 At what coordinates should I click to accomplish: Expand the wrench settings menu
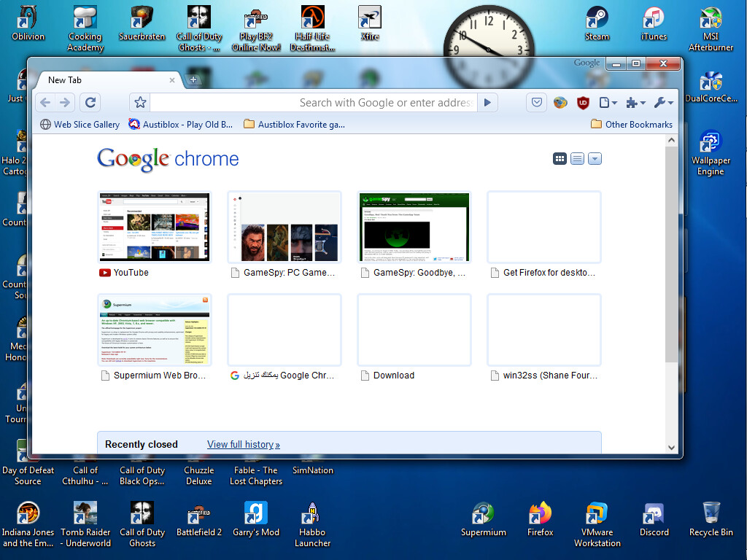coord(663,102)
